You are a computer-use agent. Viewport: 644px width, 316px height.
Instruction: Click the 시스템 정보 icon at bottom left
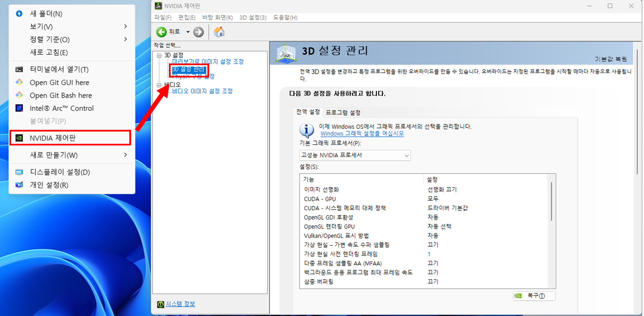tap(161, 304)
